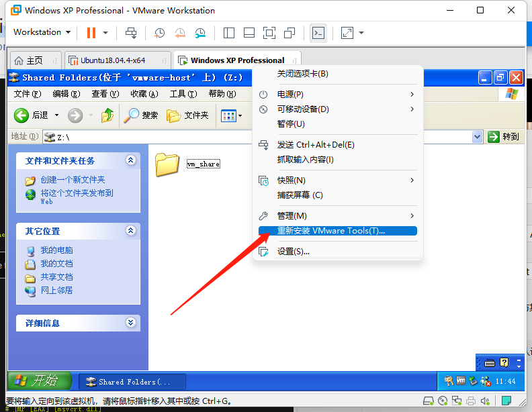Viewport: 532px width, 412px height.
Task: Click the grey forward arrow button
Action: 75,115
